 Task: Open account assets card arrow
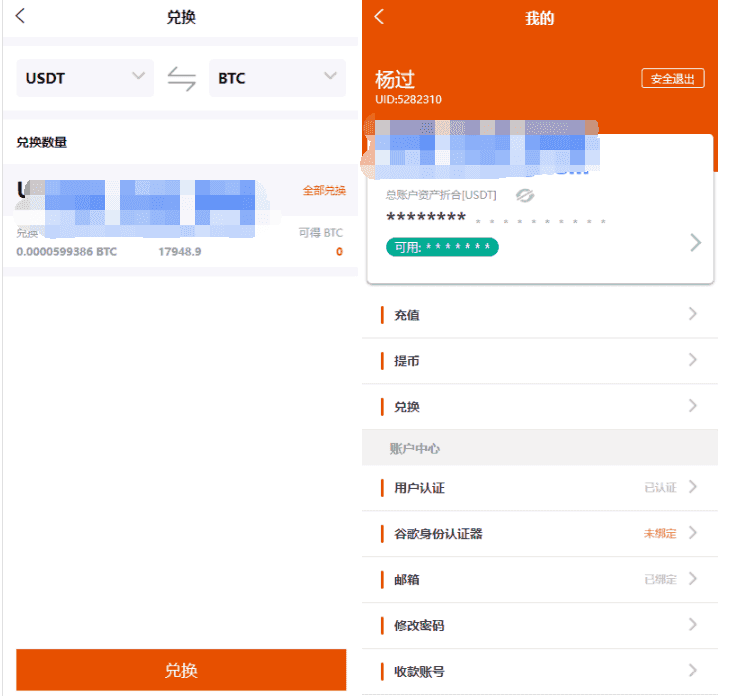(x=696, y=243)
